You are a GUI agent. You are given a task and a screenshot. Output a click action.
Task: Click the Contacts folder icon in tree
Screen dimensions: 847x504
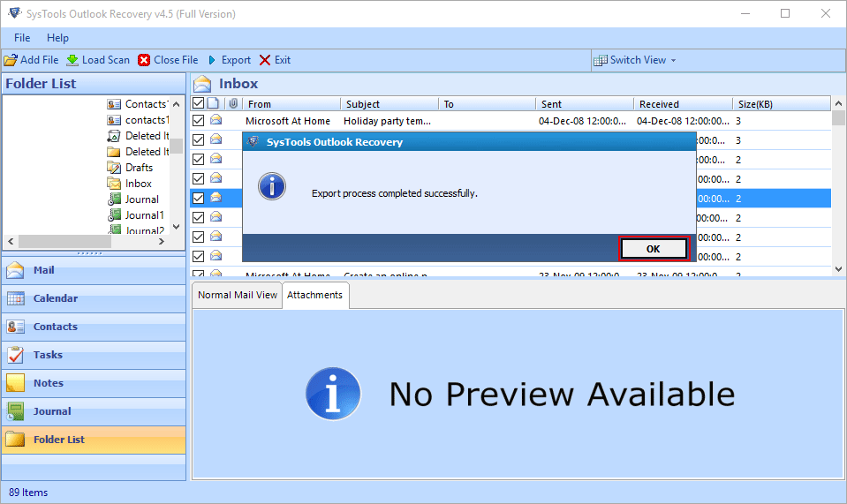tap(114, 104)
